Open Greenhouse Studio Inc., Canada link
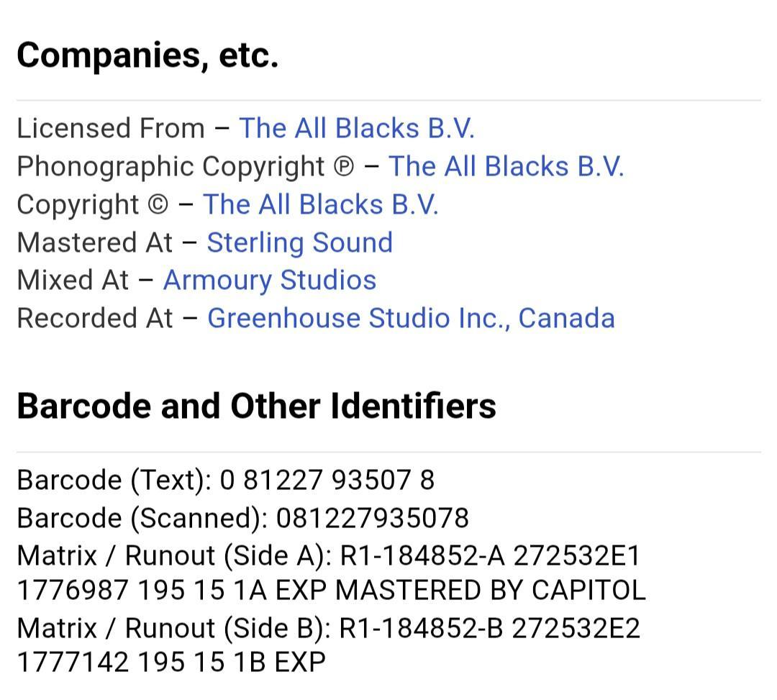 412,318
